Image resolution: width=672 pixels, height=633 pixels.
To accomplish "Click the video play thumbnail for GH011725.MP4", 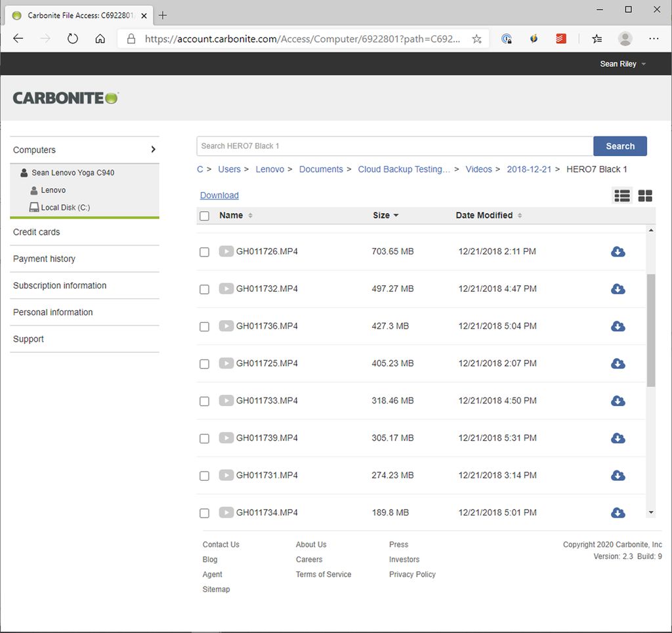I will (226, 363).
